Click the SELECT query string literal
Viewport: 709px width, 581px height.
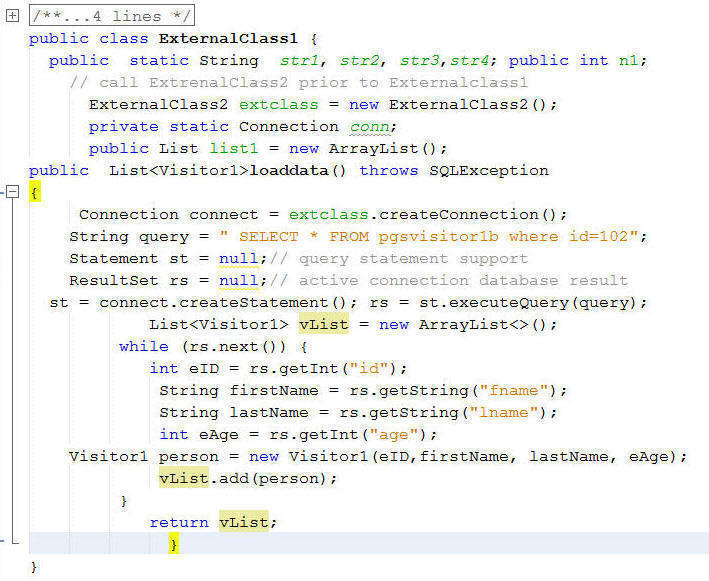point(428,236)
